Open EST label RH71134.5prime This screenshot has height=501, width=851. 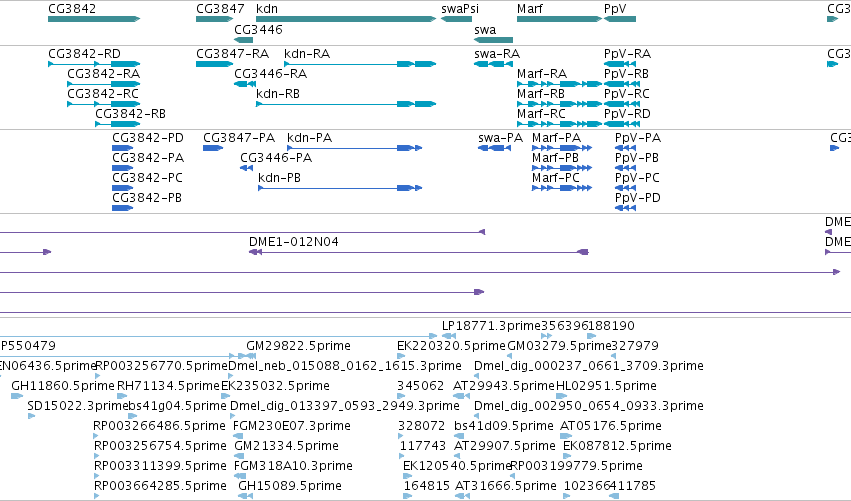pos(168,386)
